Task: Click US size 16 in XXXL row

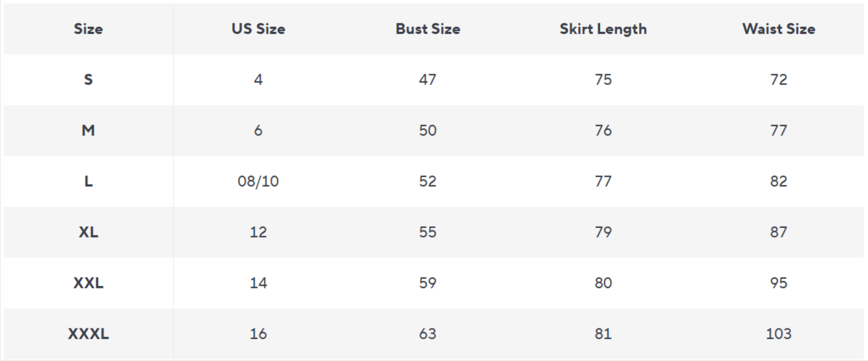Action: [258, 334]
